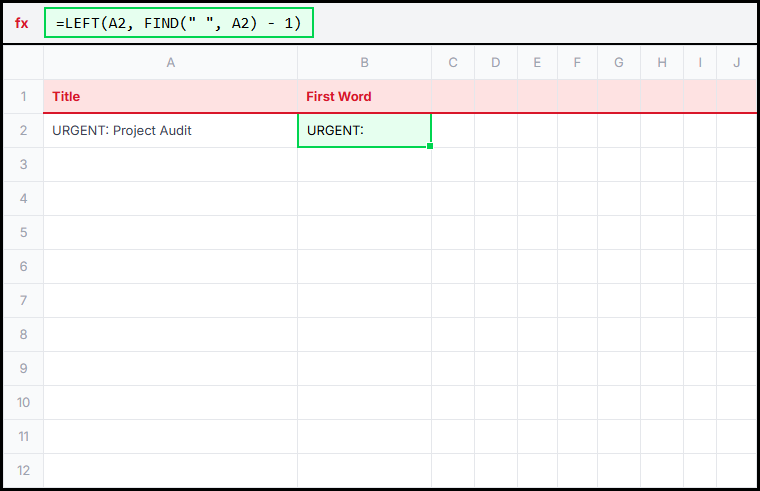Select column E header
Image resolution: width=760 pixels, height=491 pixels.
[x=537, y=63]
